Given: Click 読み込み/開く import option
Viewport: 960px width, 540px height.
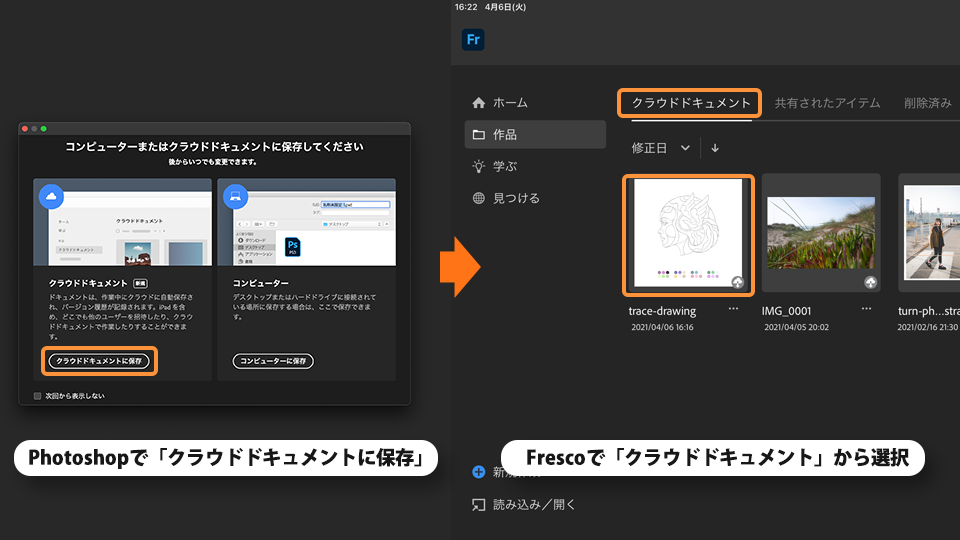Looking at the screenshot, I should (x=523, y=504).
